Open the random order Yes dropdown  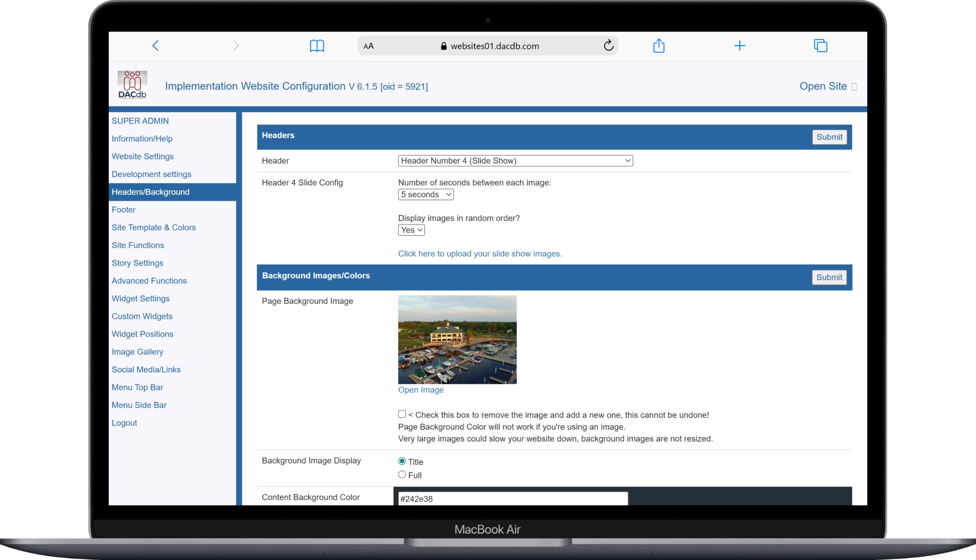pyautogui.click(x=411, y=230)
